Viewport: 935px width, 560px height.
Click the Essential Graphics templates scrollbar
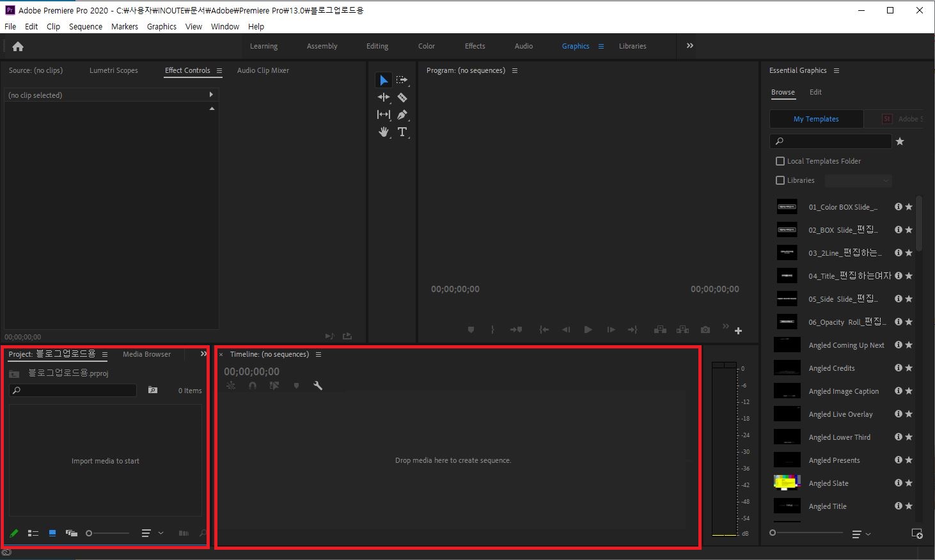919,224
